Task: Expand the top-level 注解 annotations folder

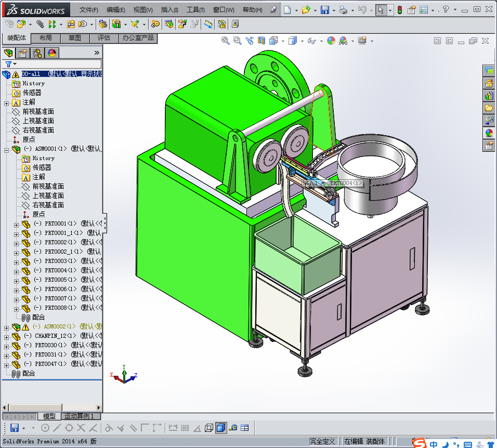Action: (6, 103)
